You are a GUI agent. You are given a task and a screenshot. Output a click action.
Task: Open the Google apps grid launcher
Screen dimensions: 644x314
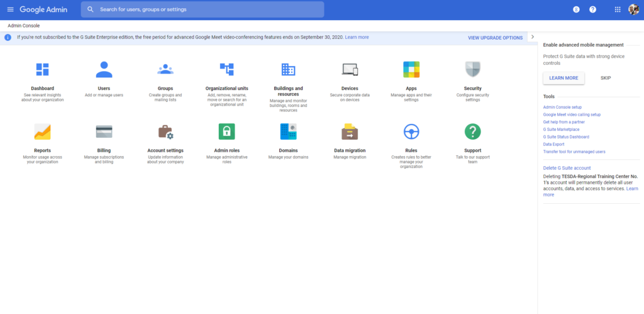pyautogui.click(x=618, y=9)
